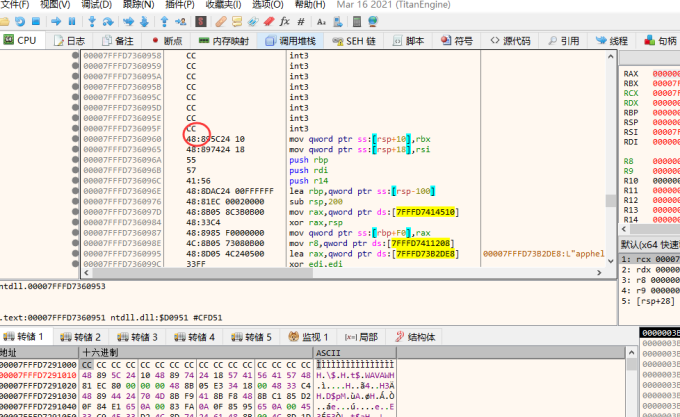Toggle breakpoint bullet at address 00007FFFD7360958
Image resolution: width=680 pixels, height=417 pixels.
(x=75, y=55)
